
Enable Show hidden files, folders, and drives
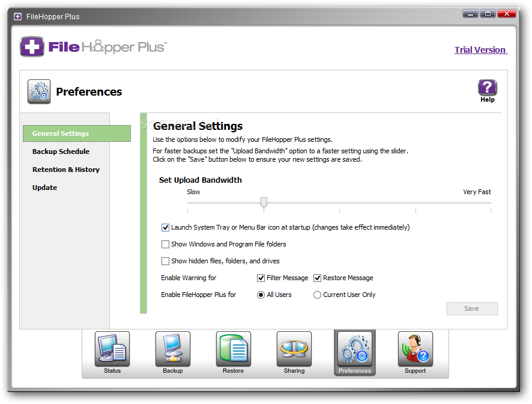(x=165, y=262)
